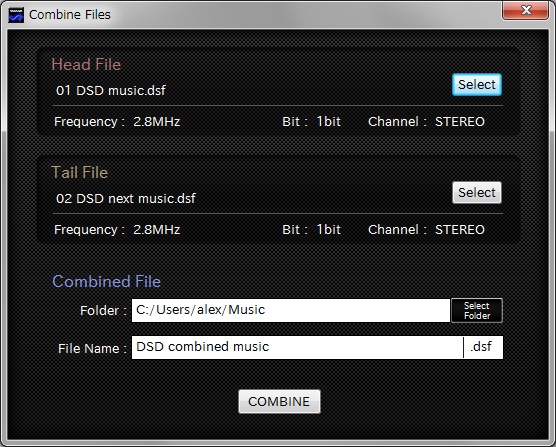The width and height of the screenshot is (556, 447).
Task: Click the 'Head File' heading
Action: pyautogui.click(x=86, y=65)
